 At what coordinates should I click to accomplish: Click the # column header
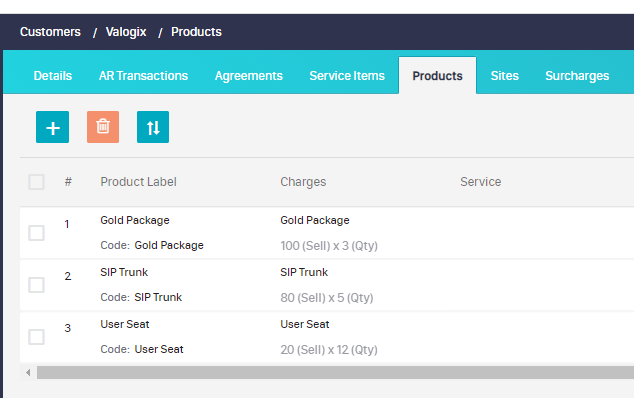[68, 182]
